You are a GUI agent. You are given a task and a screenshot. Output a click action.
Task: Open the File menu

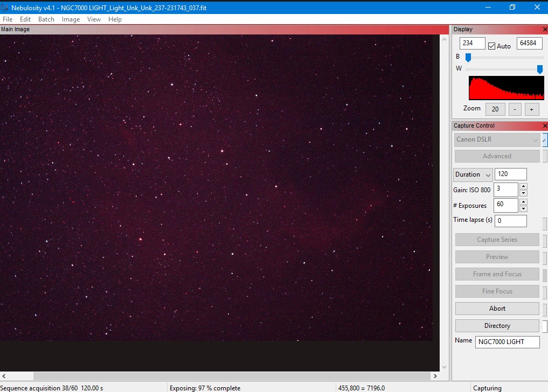coord(8,19)
